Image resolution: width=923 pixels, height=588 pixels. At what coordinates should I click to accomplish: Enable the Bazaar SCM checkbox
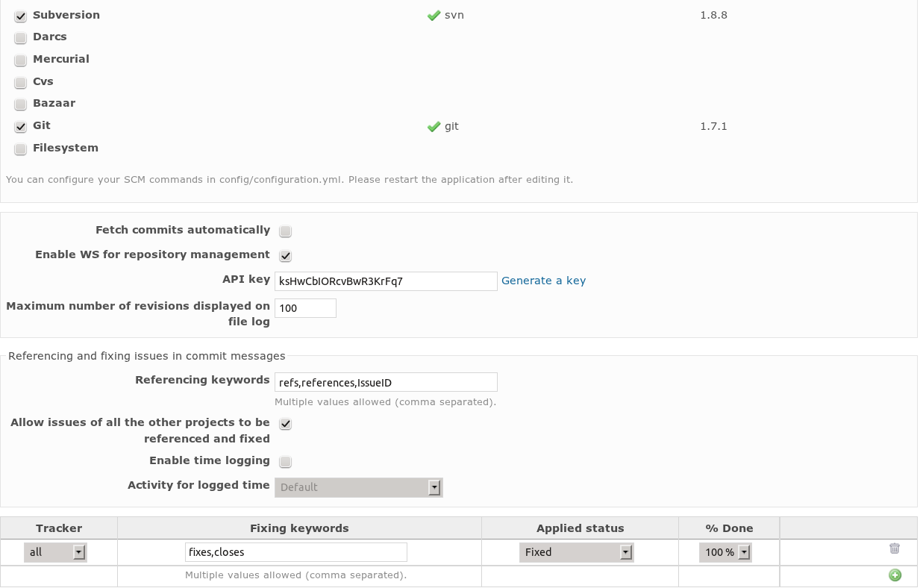[21, 104]
